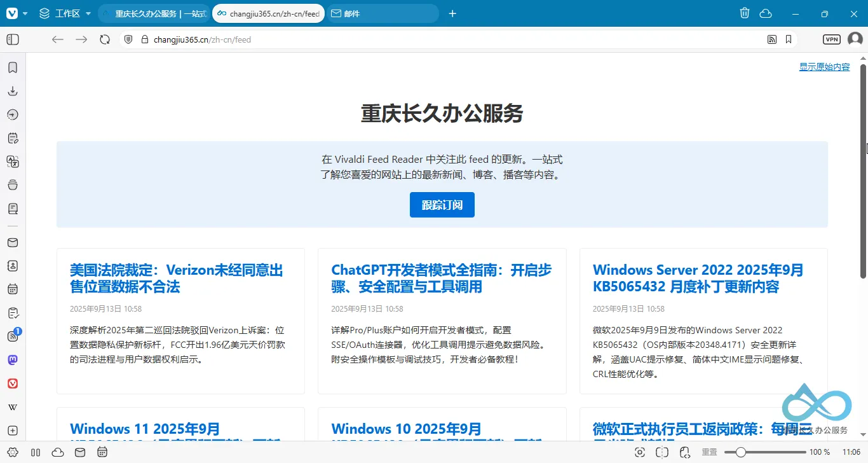The height and width of the screenshot is (463, 868).
Task: Open the Vivaldi main menu
Action: [x=15, y=13]
